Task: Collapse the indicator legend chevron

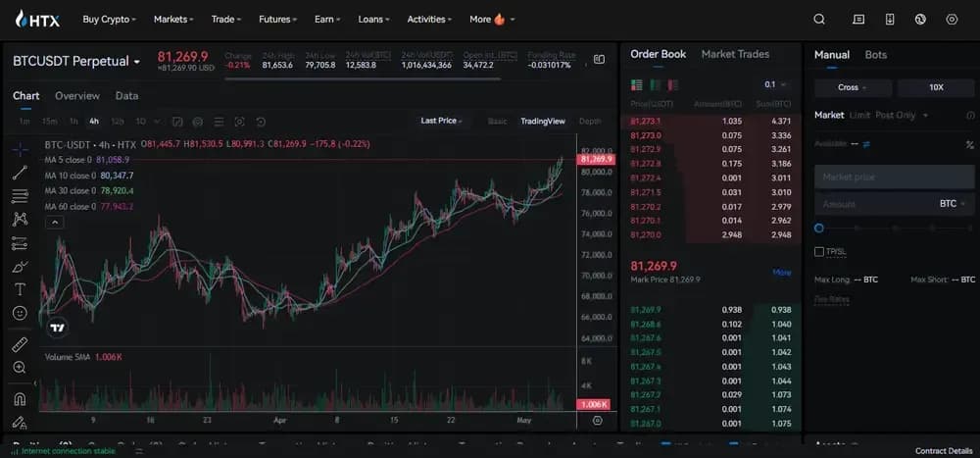Action: click(54, 222)
